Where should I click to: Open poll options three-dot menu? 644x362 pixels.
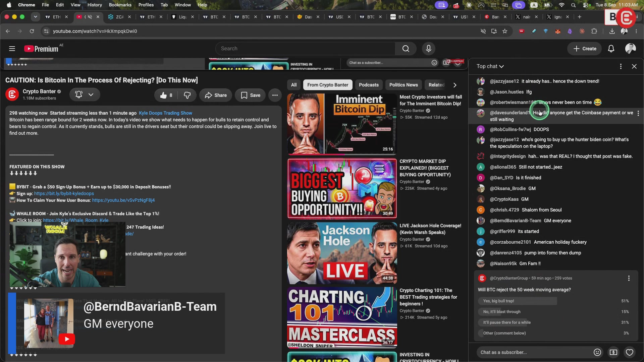pos(629,278)
